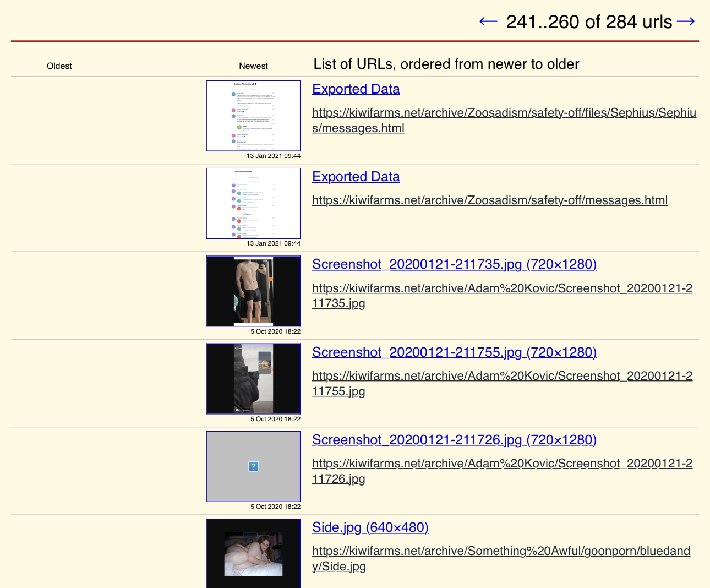Click the broken-image placeholder thumbnail with question mark
The image size is (710, 588).
(x=253, y=466)
